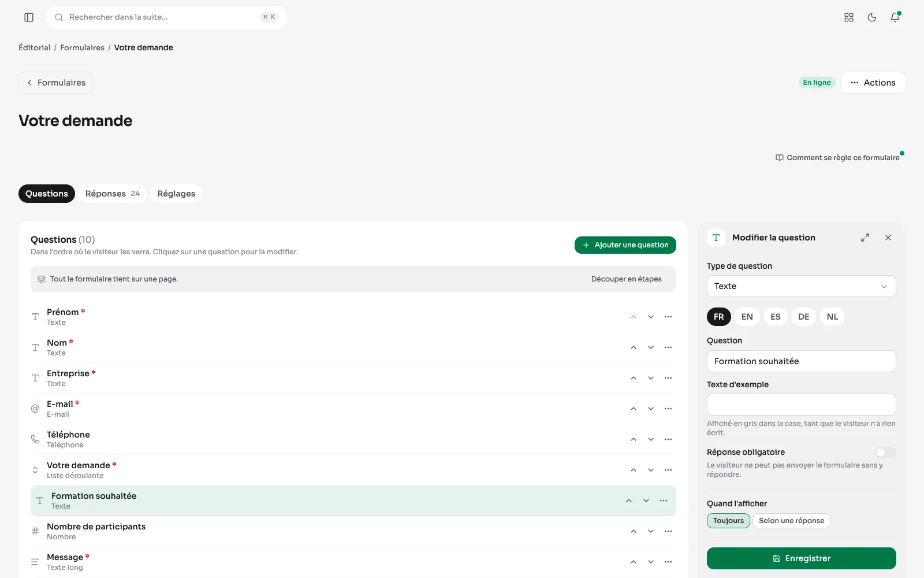This screenshot has height=578, width=924.
Task: Open more options for Nom question
Action: [x=668, y=347]
